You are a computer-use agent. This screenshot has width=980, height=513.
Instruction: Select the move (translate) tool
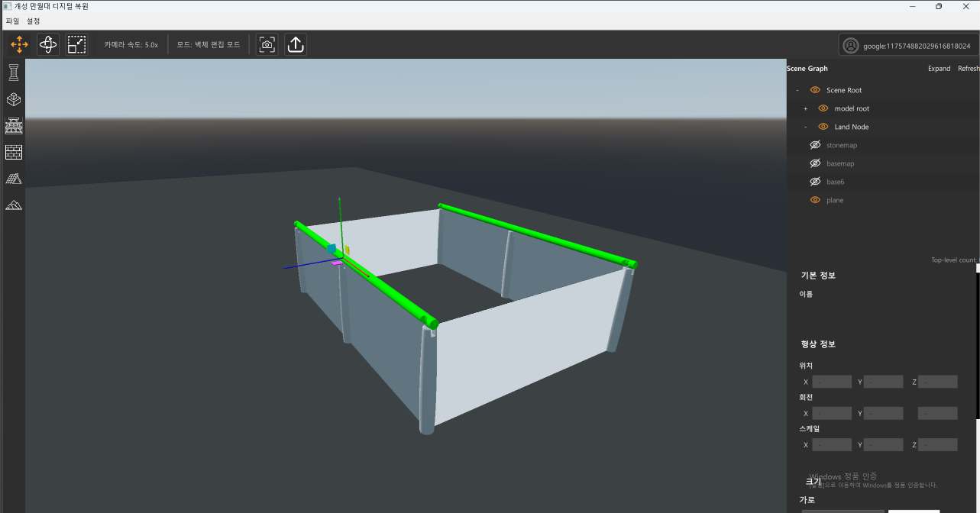pyautogui.click(x=19, y=45)
